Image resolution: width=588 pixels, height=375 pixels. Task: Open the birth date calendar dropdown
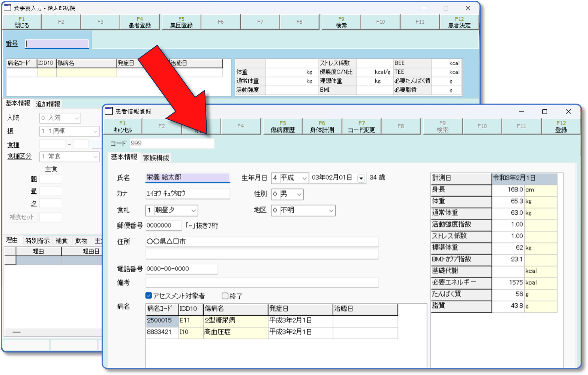point(361,178)
